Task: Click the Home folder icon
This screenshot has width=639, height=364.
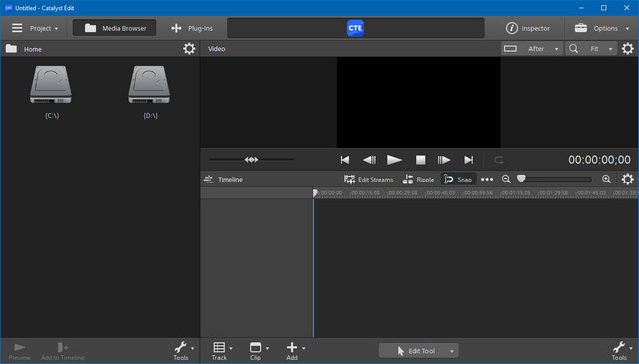Action: (x=11, y=49)
